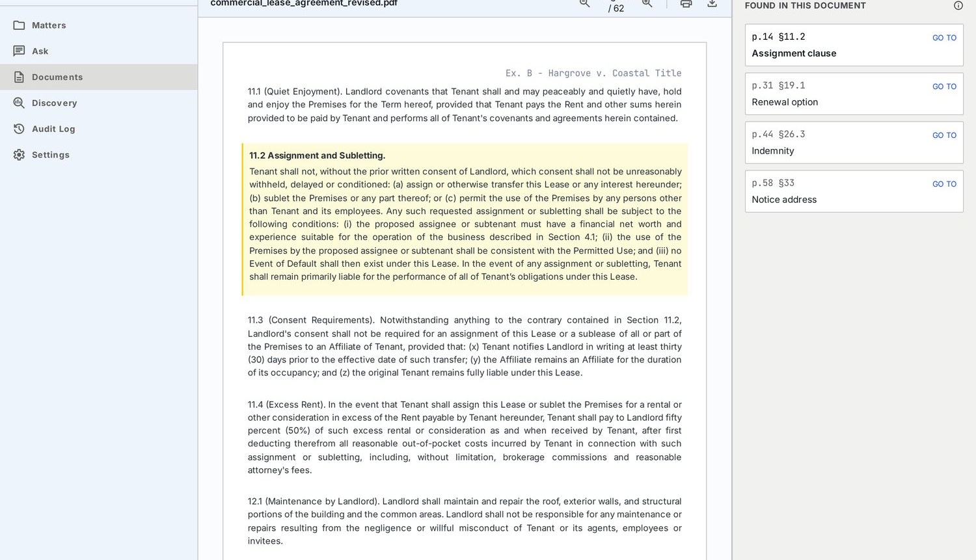This screenshot has width=976, height=560.
Task: Open the Discovery sidebar label
Action: [55, 103]
